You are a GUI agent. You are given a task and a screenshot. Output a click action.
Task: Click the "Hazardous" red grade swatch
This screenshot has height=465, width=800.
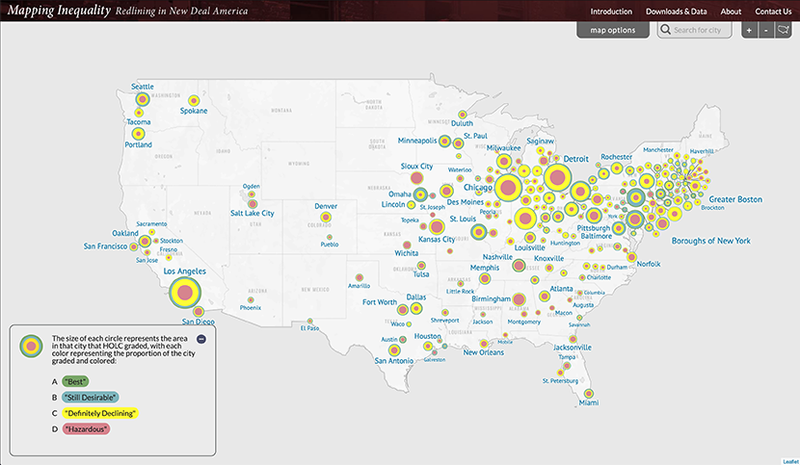86,429
